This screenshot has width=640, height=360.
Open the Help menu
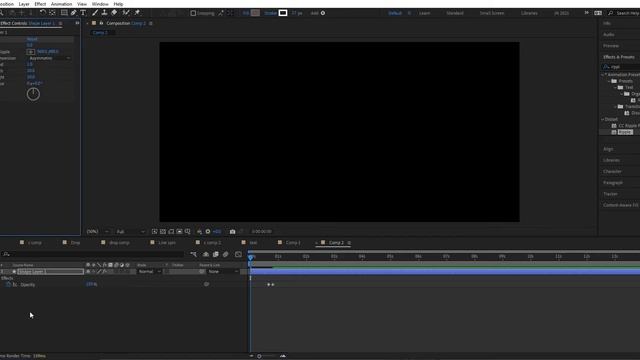click(118, 4)
